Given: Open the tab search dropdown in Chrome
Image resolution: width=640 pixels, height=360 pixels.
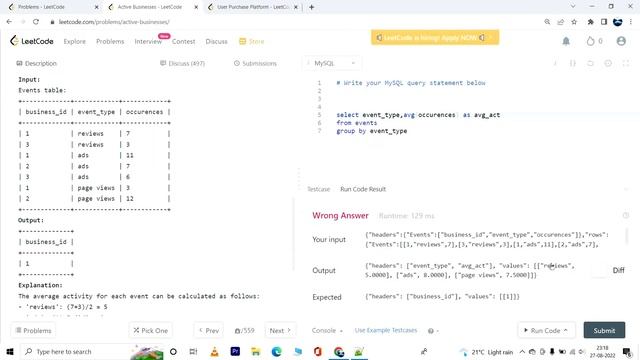Looking at the screenshot, I should [573, 7].
